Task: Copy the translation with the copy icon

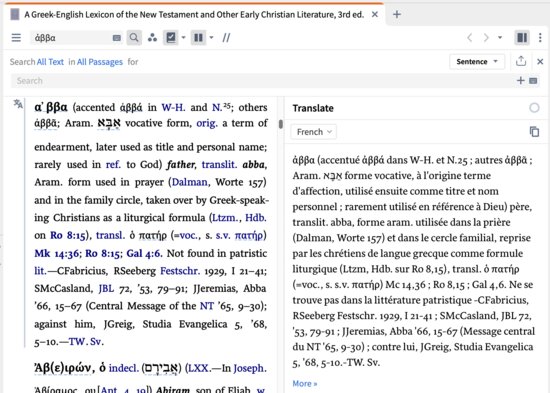Action: tap(534, 132)
